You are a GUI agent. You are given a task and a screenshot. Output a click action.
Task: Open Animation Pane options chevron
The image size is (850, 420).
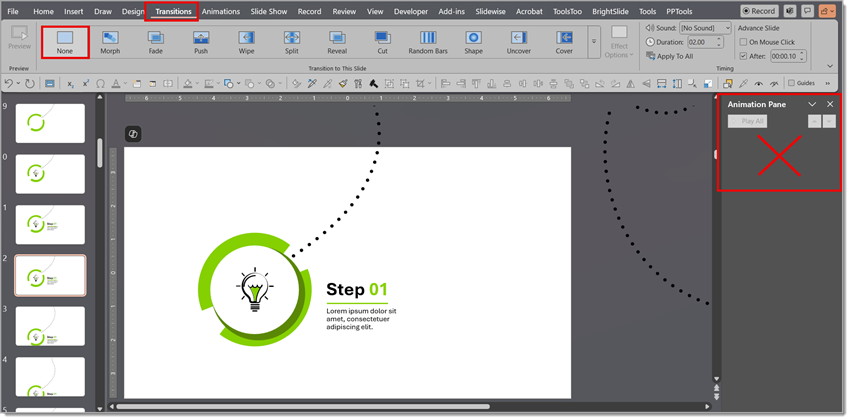click(x=812, y=104)
